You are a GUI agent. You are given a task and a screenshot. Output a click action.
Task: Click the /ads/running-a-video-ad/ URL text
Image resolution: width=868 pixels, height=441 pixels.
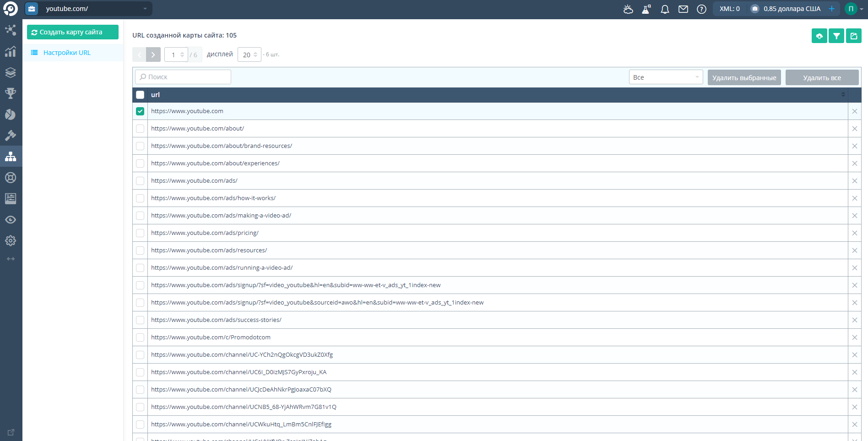[222, 268]
